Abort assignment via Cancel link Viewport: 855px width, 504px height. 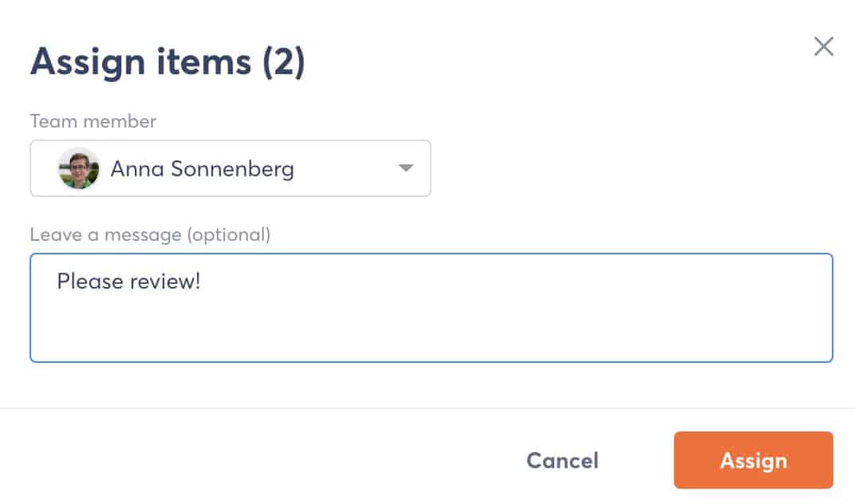(x=562, y=460)
